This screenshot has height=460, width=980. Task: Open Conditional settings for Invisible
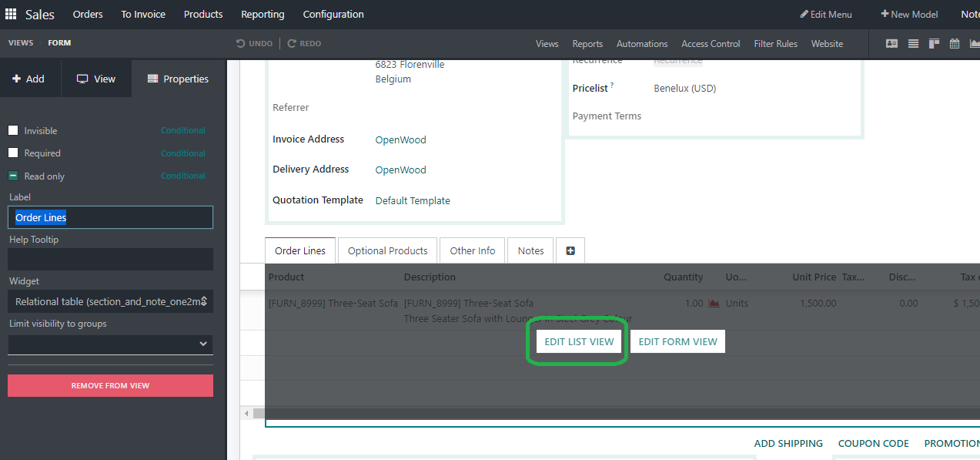tap(183, 131)
